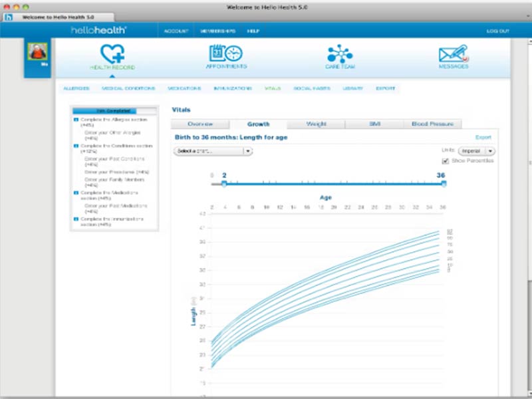This screenshot has width=532, height=399.
Task: Open the Care Team network icon
Action: coord(340,54)
